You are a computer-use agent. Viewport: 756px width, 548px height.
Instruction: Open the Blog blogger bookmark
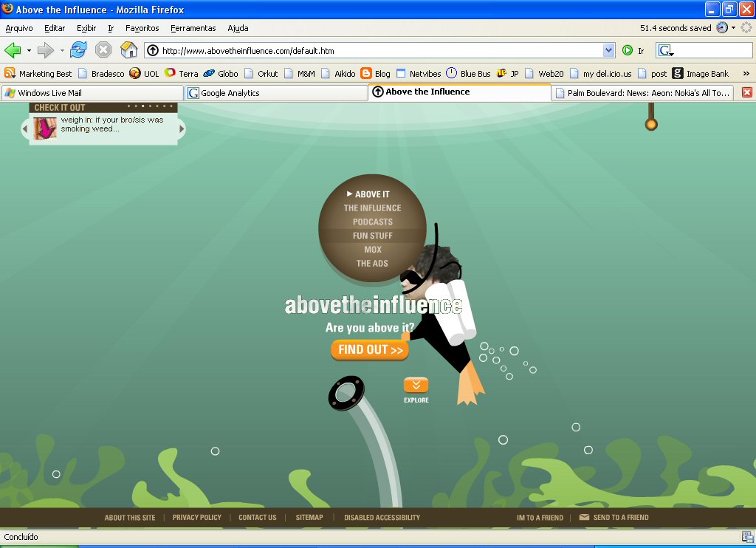click(376, 73)
